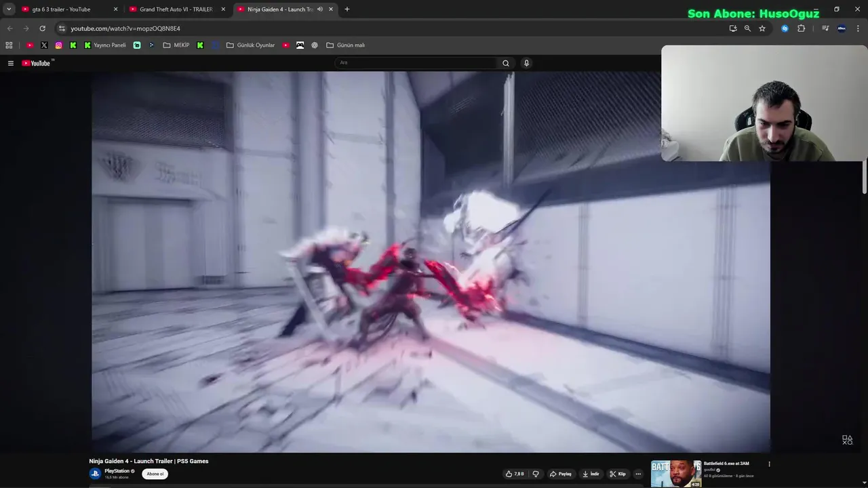This screenshot has width=868, height=488.
Task: View site information beside the URL
Action: 62,28
